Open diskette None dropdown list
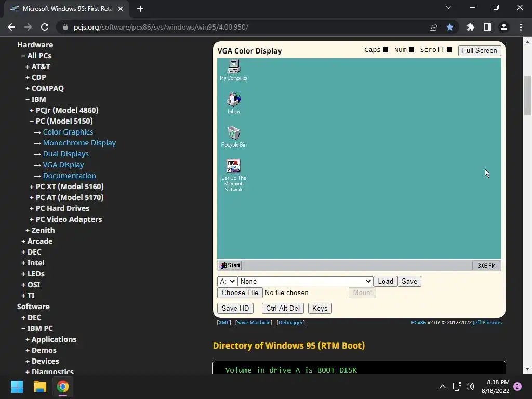Viewport: 532px width, 399px height. [305, 281]
